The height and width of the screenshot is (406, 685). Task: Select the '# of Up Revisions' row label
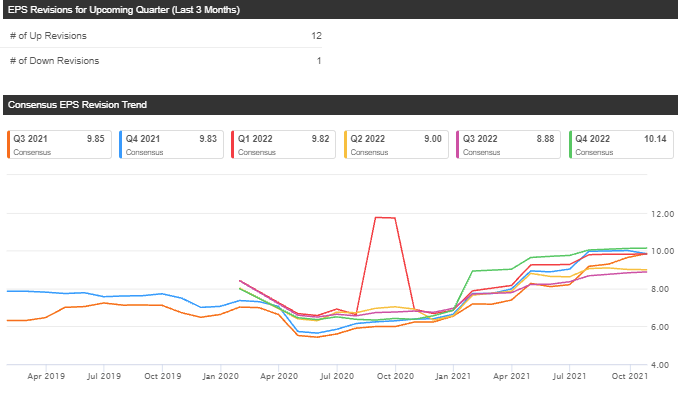(x=48, y=36)
